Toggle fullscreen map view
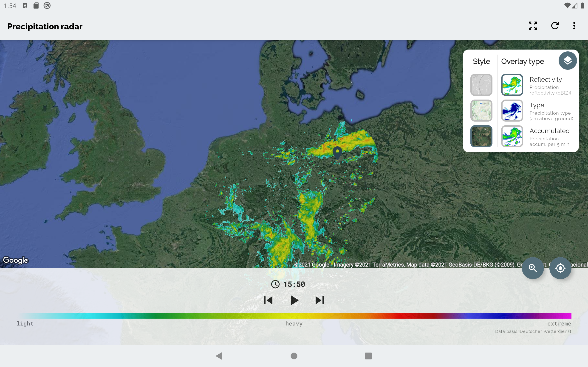 (x=533, y=26)
